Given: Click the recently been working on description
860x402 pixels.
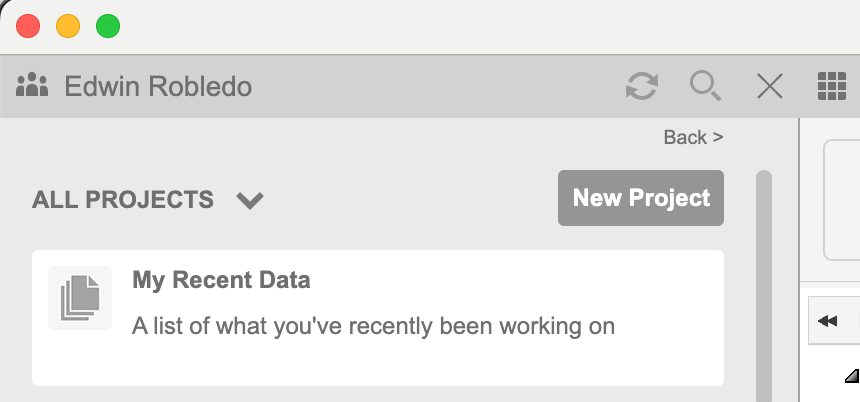Looking at the screenshot, I should point(373,326).
